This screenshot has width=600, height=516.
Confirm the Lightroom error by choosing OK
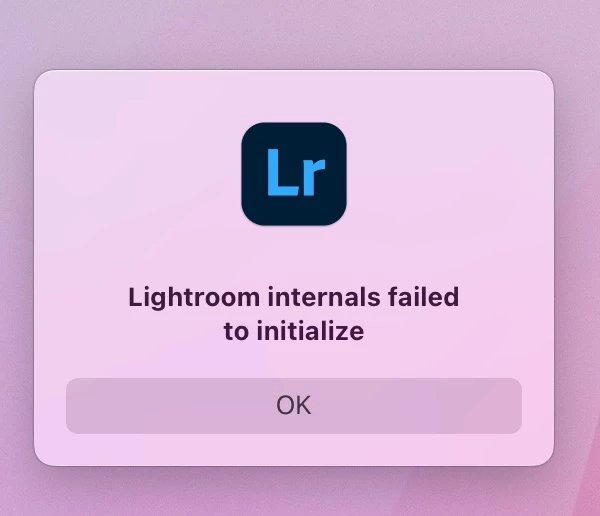(294, 406)
